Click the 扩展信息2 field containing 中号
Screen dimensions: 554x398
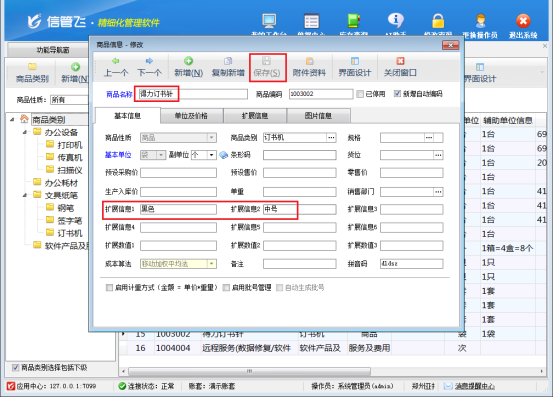pos(300,209)
